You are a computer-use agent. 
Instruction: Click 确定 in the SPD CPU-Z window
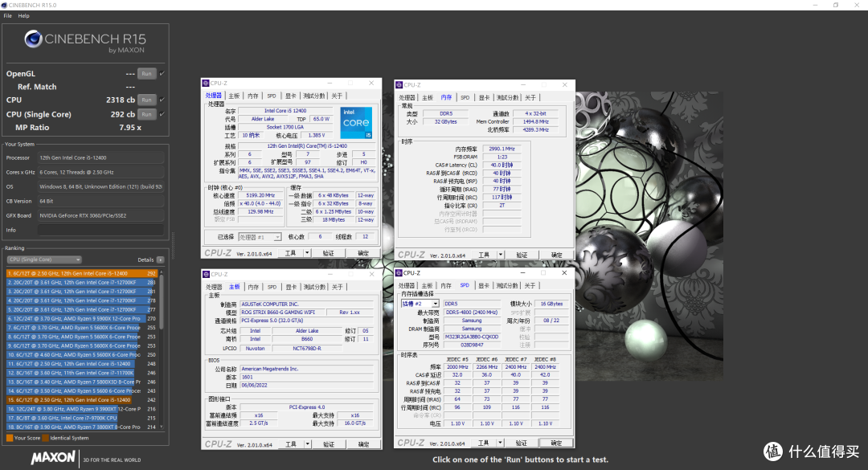pyautogui.click(x=556, y=443)
